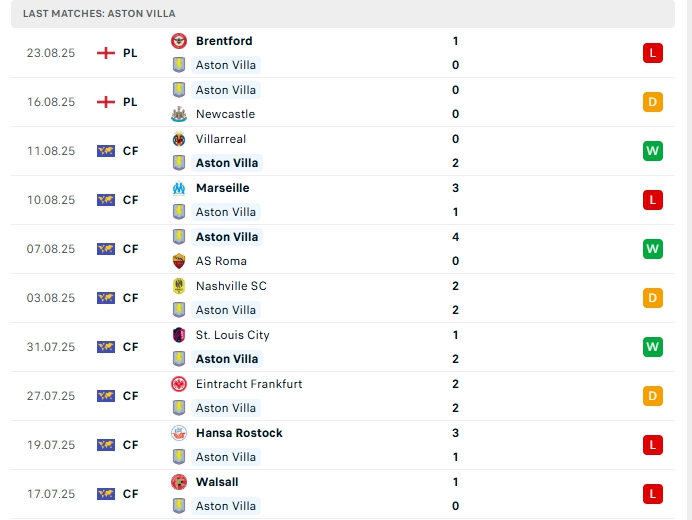Click the Last Matches: Aston Villa header

(98, 13)
